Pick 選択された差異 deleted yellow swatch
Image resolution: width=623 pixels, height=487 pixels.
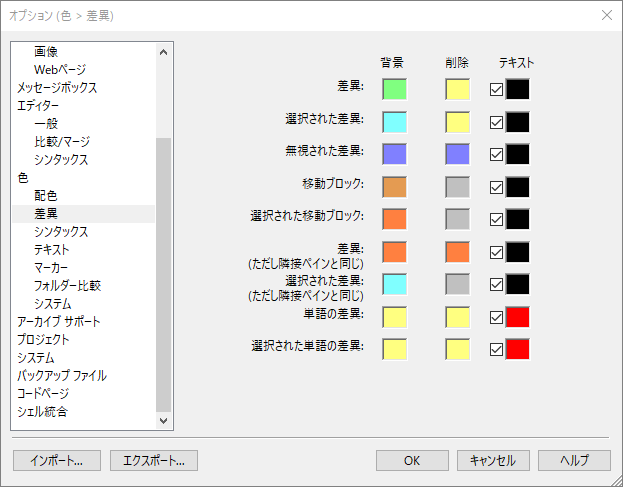458,122
